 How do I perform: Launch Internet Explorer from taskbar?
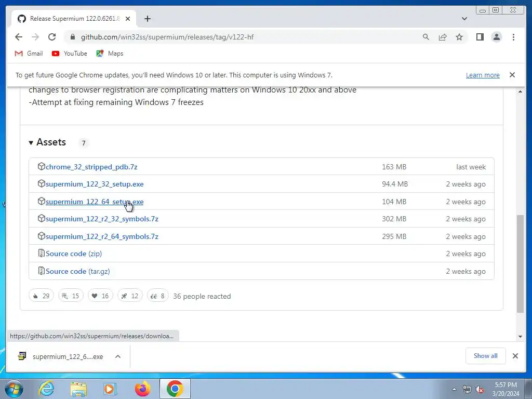pyautogui.click(x=46, y=389)
